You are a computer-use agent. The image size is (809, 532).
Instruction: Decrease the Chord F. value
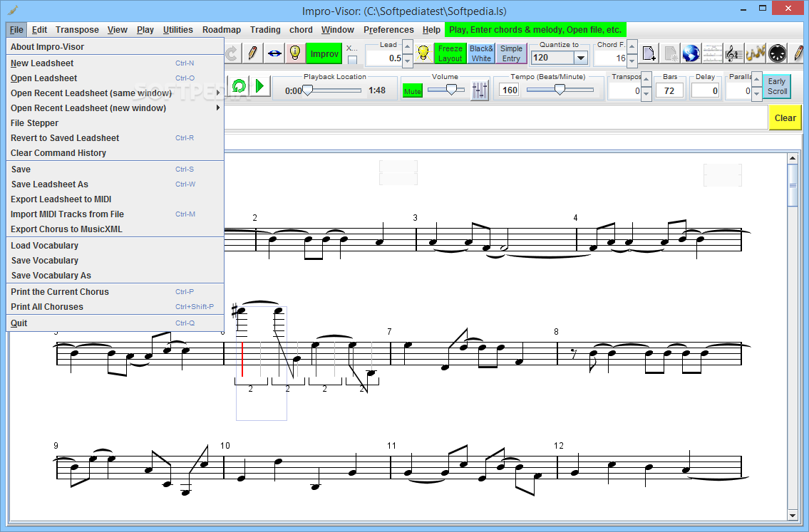tap(632, 61)
